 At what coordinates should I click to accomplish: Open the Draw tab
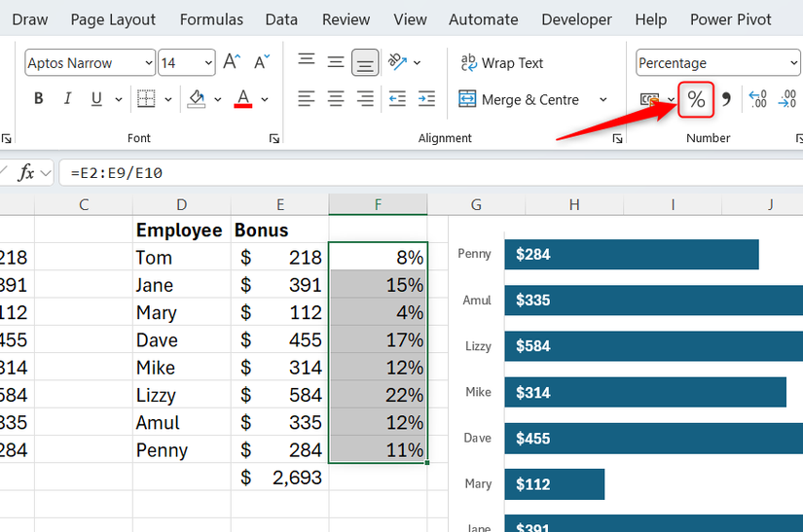(x=30, y=19)
